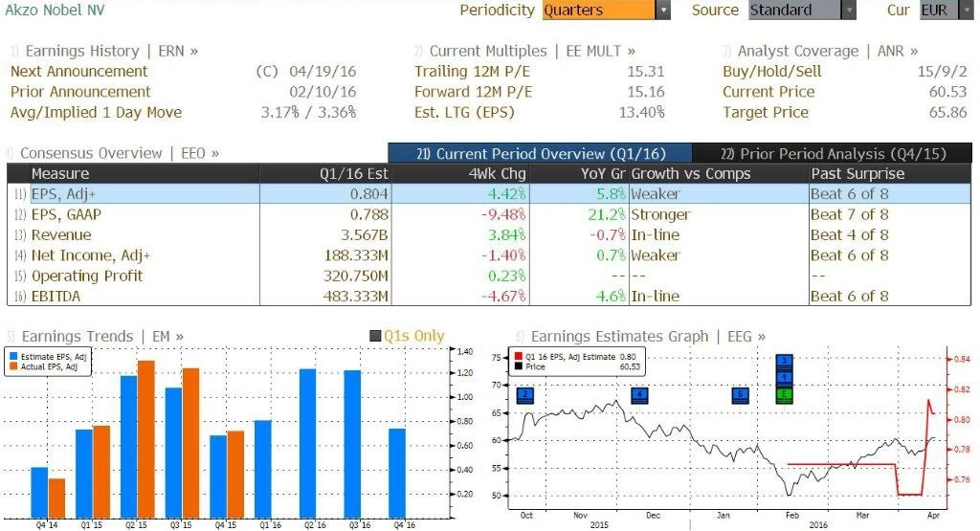Click the orange Quarters periodicity field
The image size is (980, 531).
tap(599, 10)
